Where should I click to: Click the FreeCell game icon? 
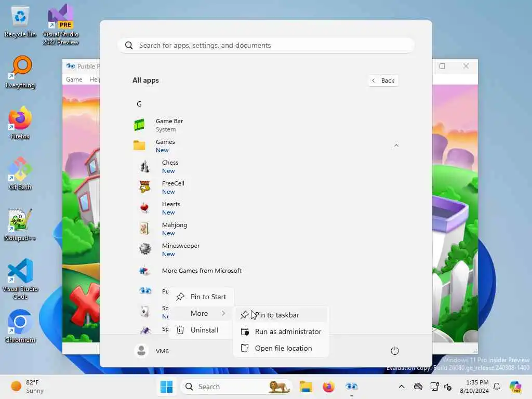click(x=145, y=187)
